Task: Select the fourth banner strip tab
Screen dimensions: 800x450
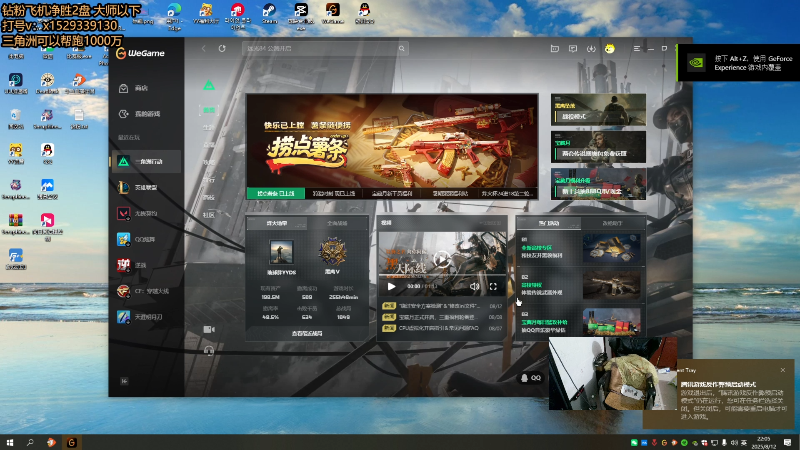Action: coord(450,193)
